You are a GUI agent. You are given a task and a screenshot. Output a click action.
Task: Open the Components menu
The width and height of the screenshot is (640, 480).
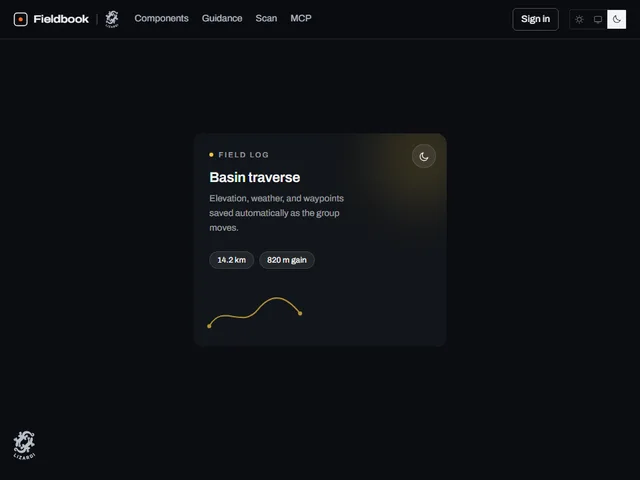point(161,18)
